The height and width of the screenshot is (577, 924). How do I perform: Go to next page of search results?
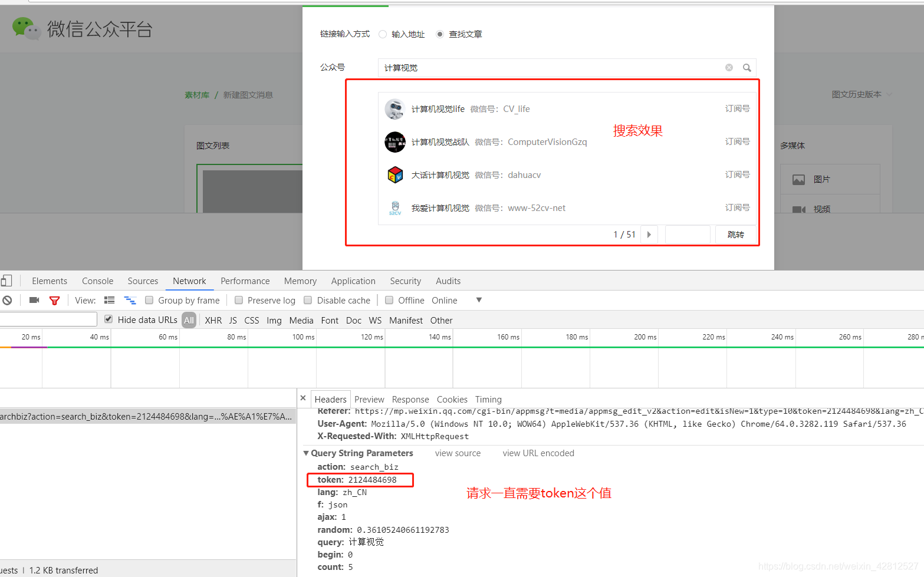click(649, 235)
